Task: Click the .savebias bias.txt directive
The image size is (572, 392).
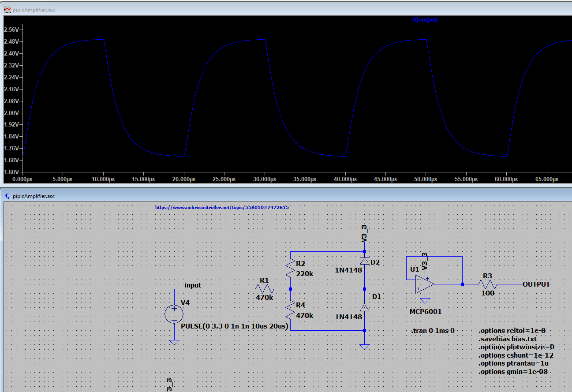Action: point(507,339)
